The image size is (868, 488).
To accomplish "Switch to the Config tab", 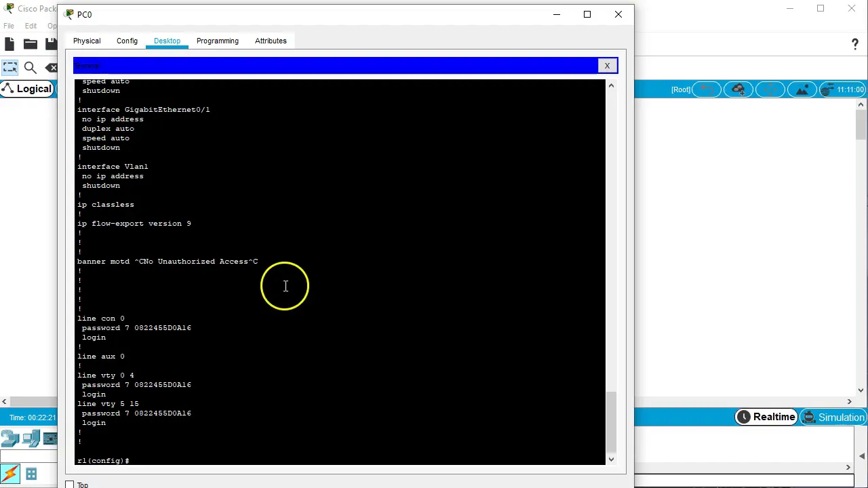I will tap(127, 41).
